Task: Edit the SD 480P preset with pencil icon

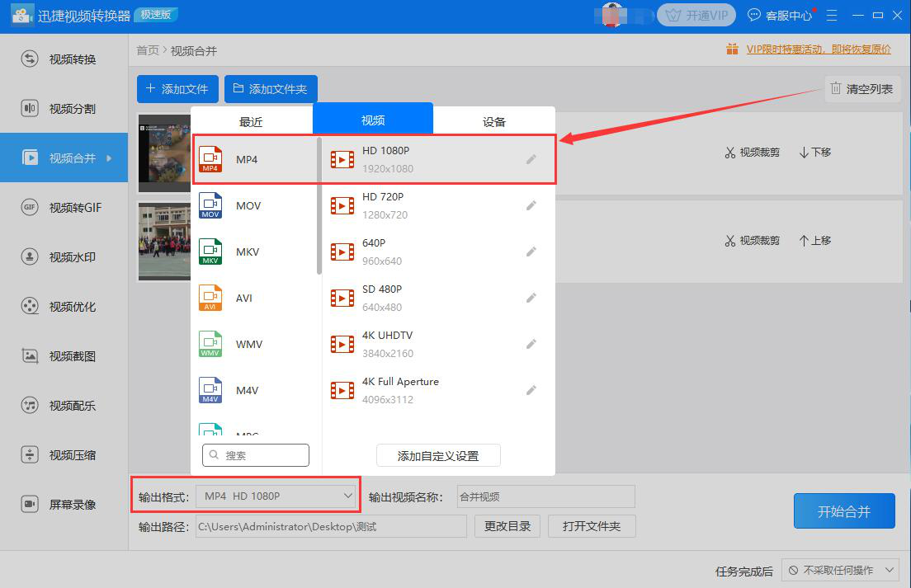Action: tap(531, 298)
